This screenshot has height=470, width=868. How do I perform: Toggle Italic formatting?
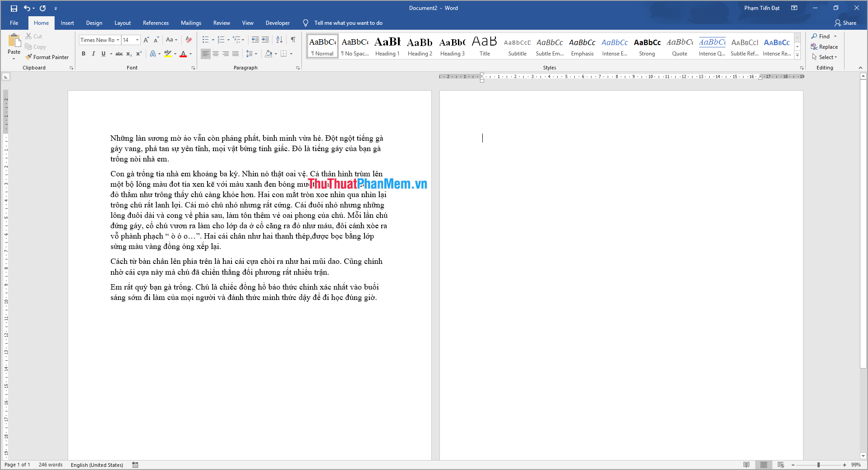coord(93,54)
